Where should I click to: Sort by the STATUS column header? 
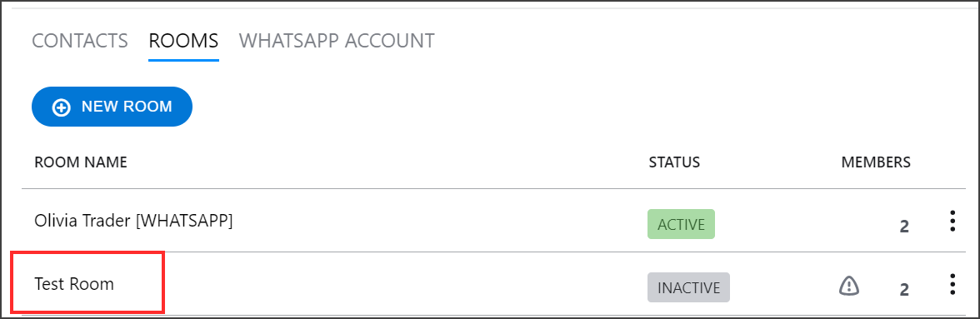[x=674, y=162]
